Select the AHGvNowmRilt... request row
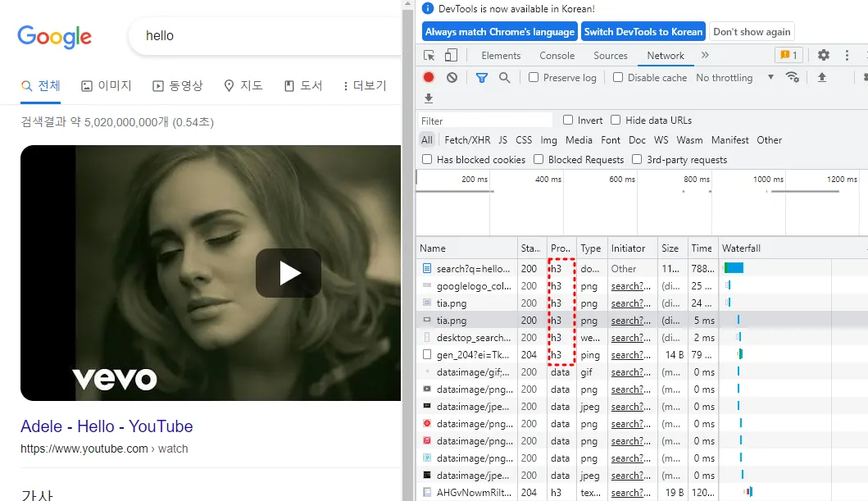 [x=642, y=492]
